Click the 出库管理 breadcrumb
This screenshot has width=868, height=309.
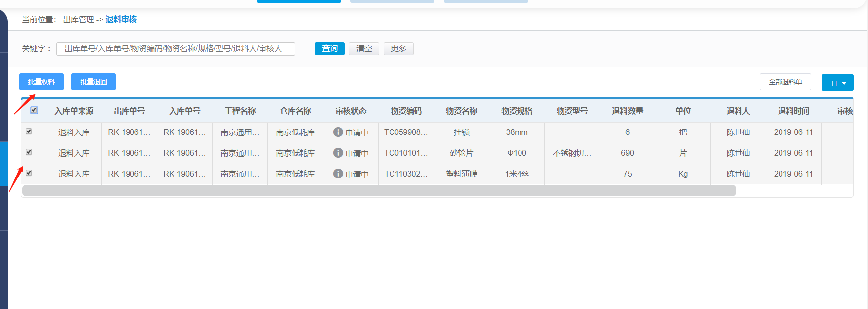pyautogui.click(x=79, y=20)
